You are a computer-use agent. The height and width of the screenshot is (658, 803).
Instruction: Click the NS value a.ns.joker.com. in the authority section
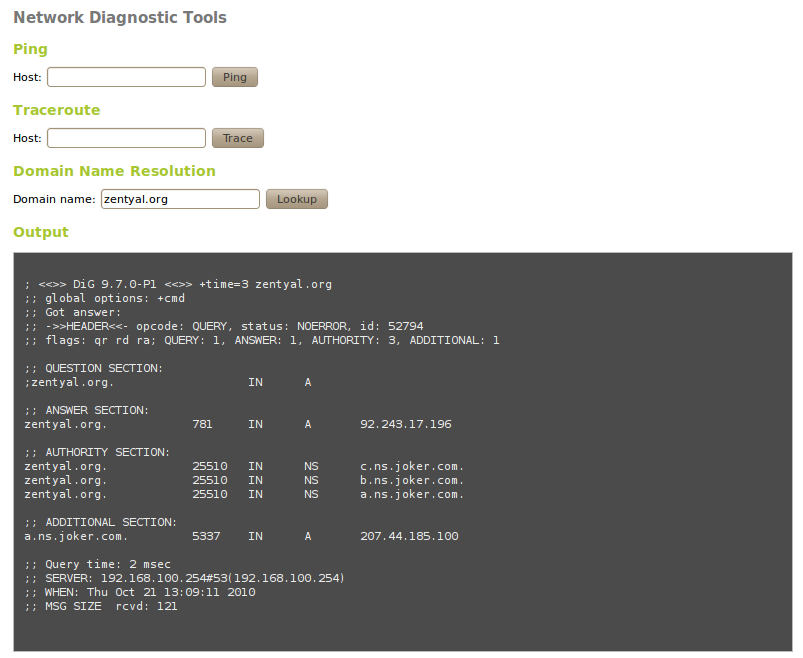[x=412, y=494]
